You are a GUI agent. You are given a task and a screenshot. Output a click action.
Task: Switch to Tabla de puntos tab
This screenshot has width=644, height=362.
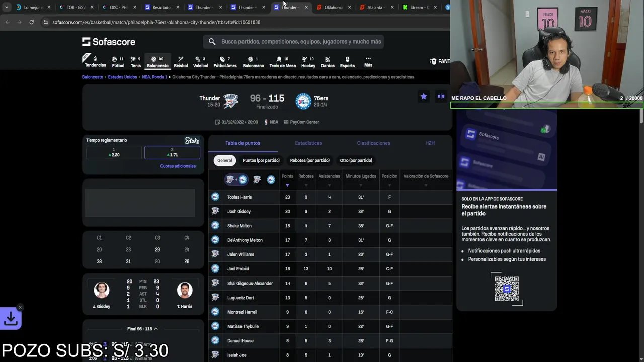pyautogui.click(x=243, y=143)
